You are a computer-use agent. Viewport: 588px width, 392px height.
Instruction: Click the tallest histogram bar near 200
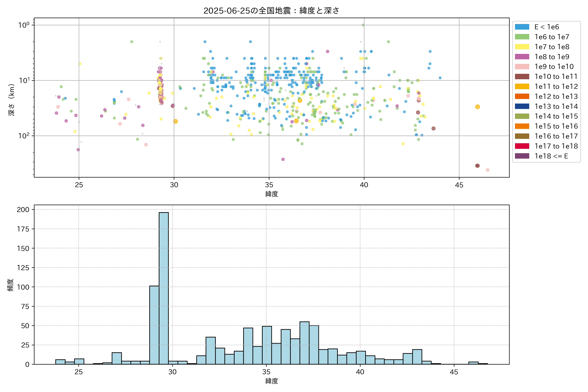[163, 287]
